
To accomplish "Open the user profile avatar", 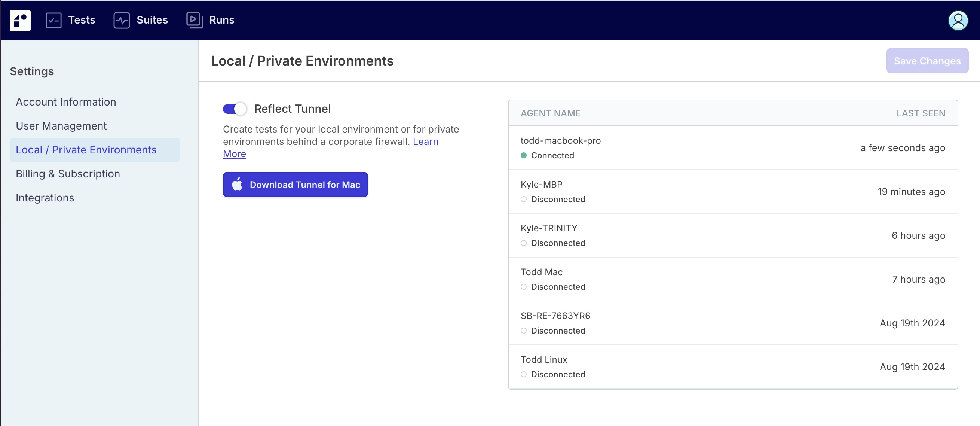I will (x=958, y=21).
